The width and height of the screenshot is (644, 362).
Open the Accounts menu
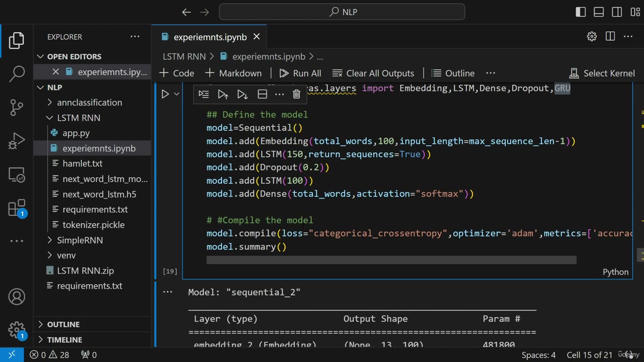coord(17,297)
